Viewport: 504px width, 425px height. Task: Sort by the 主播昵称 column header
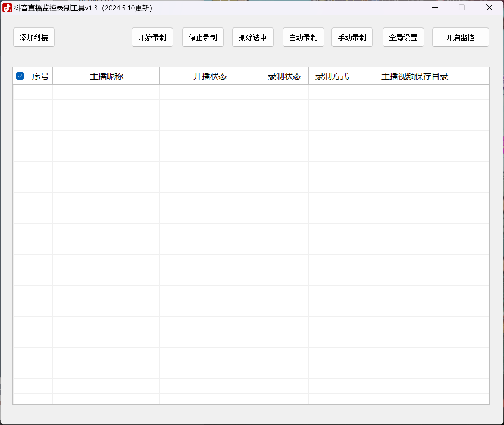[x=106, y=76]
